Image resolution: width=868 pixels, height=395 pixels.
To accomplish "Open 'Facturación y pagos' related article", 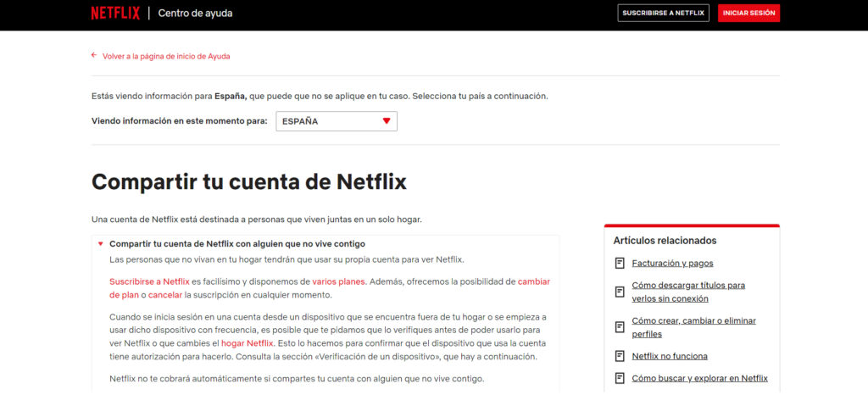I will click(x=672, y=264).
